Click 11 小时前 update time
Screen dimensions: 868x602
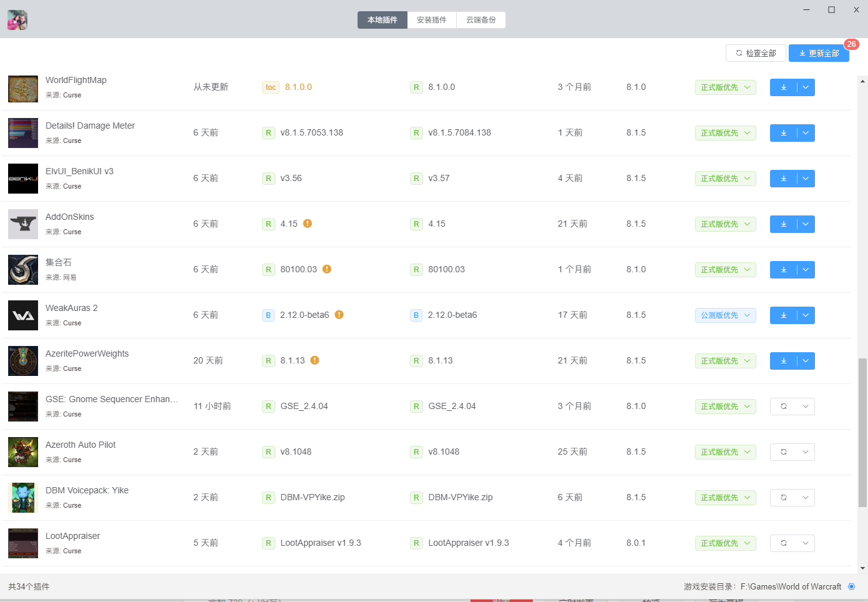pos(212,406)
